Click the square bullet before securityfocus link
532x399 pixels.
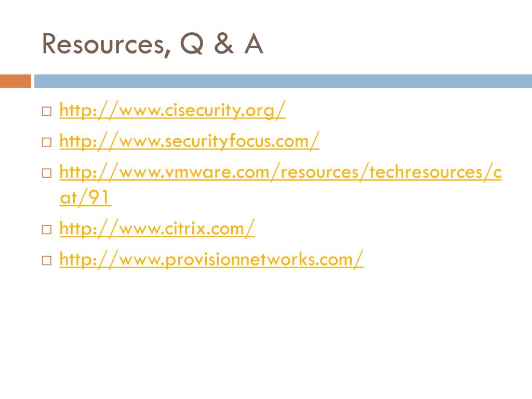47,142
